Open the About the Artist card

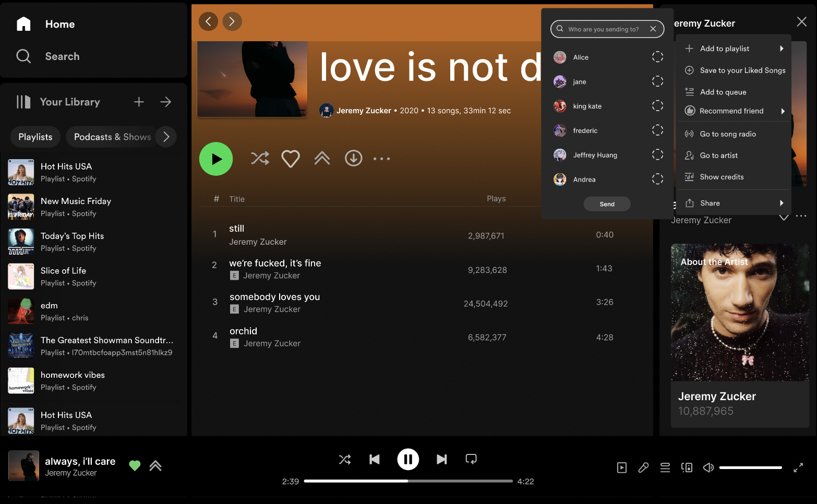click(740, 335)
